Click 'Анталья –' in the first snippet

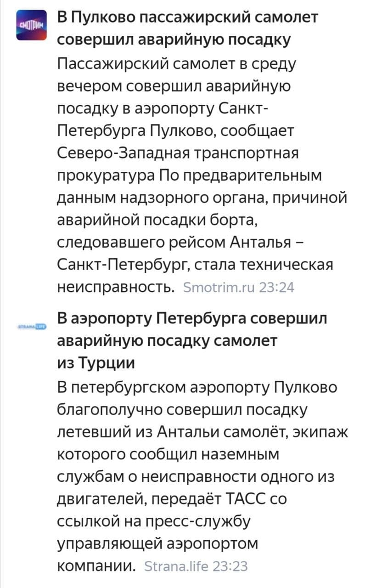pyautogui.click(x=265, y=243)
